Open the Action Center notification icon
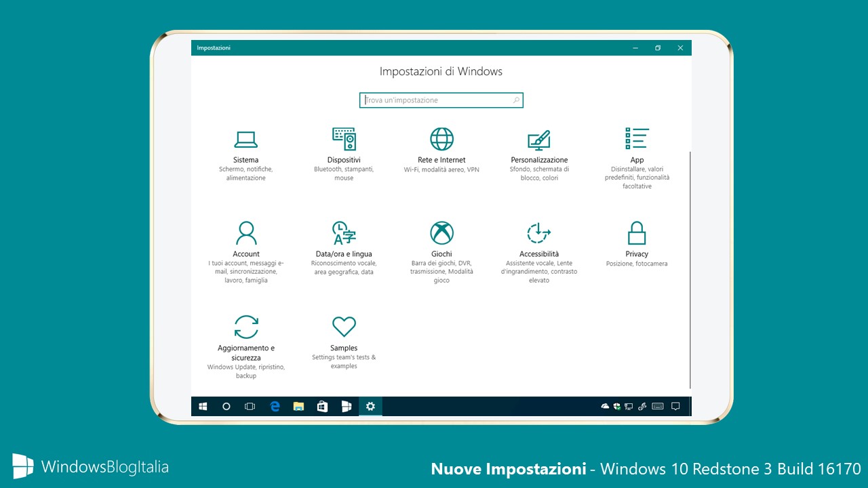Image resolution: width=868 pixels, height=488 pixels. click(675, 406)
